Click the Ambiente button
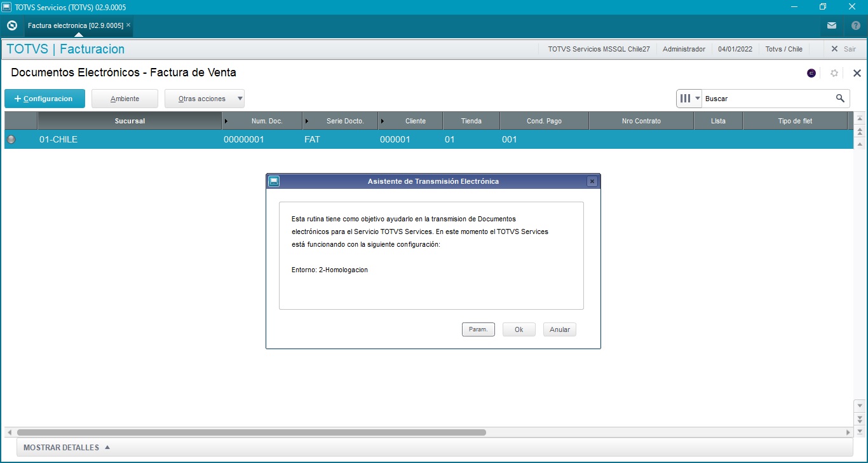This screenshot has height=463, width=868. click(x=125, y=99)
